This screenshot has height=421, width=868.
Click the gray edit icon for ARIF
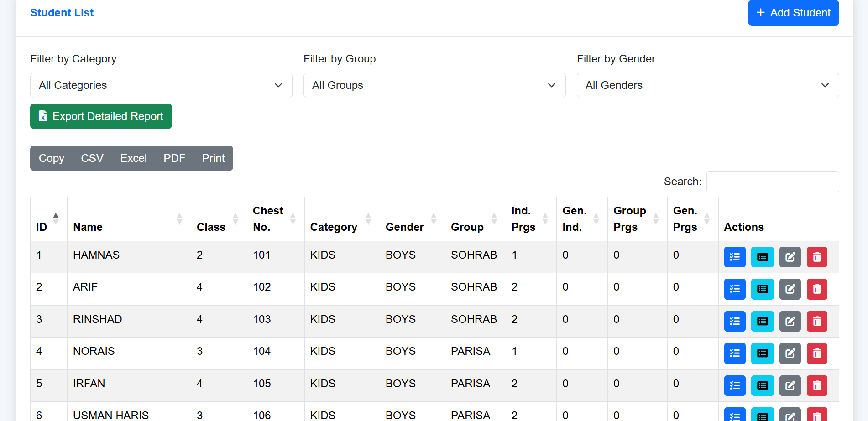[790, 289]
